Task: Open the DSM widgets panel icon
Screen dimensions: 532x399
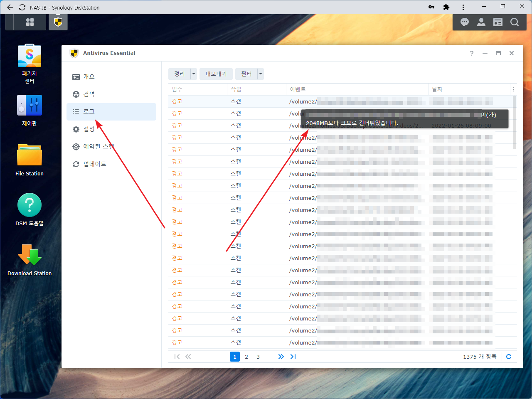Action: (x=498, y=22)
